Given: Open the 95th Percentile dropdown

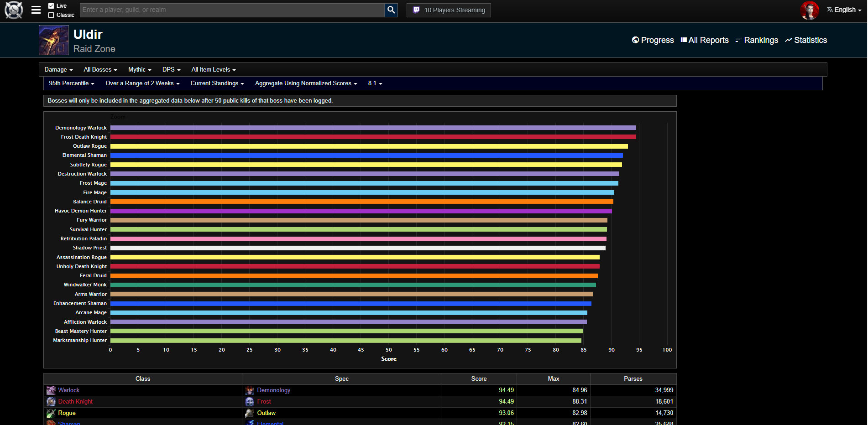Looking at the screenshot, I should pyautogui.click(x=72, y=83).
